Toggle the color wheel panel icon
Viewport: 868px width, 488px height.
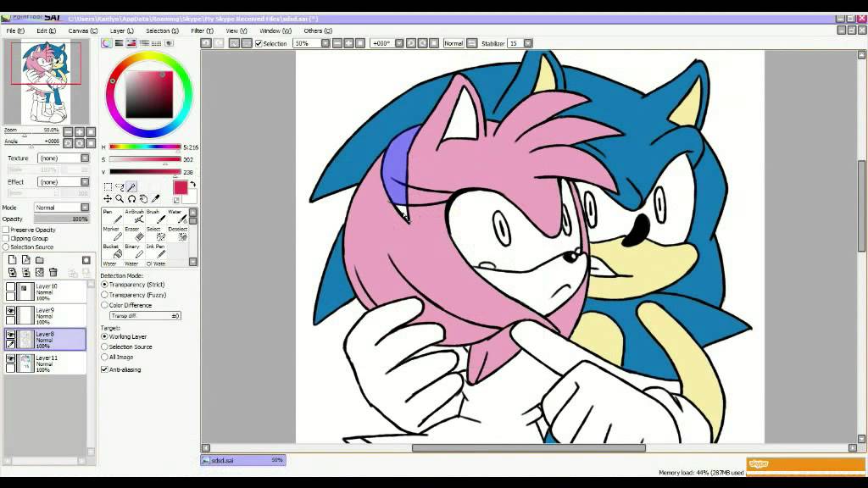pyautogui.click(x=106, y=42)
